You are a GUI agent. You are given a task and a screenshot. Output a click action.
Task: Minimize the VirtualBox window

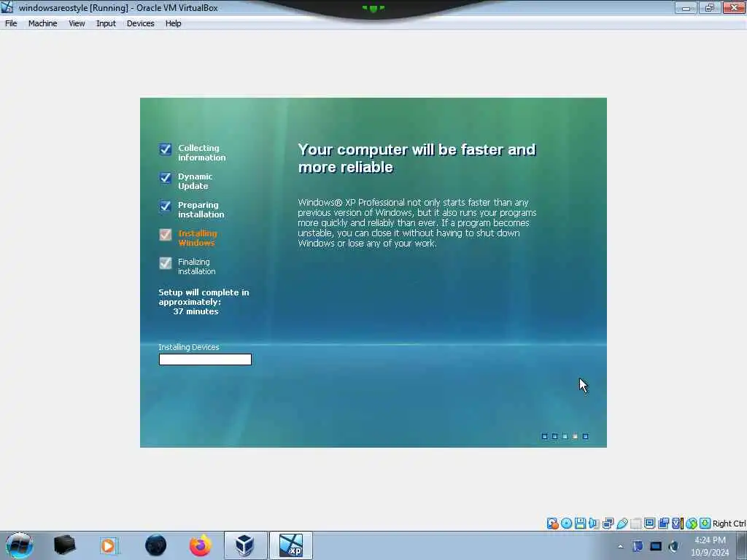686,7
